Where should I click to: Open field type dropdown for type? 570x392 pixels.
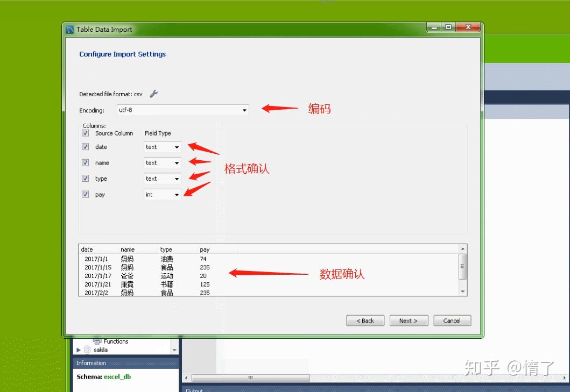click(x=162, y=179)
